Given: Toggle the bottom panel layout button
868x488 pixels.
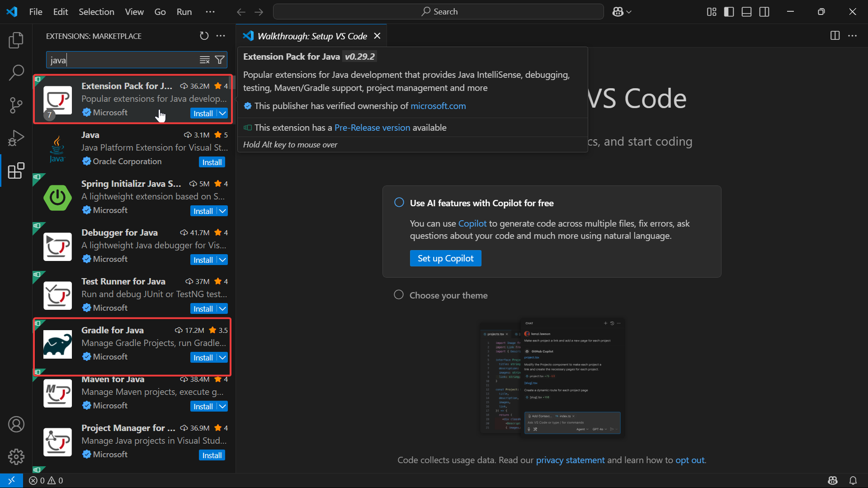Looking at the screenshot, I should 746,12.
